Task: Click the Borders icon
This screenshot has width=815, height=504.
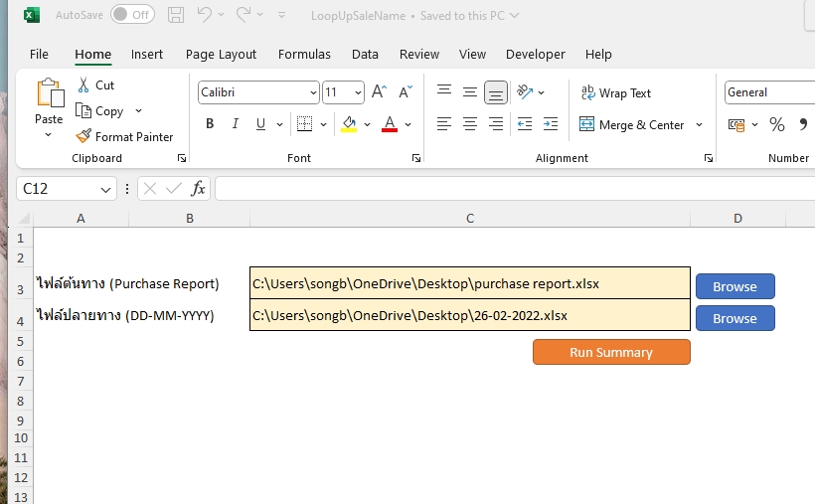Action: tap(304, 124)
